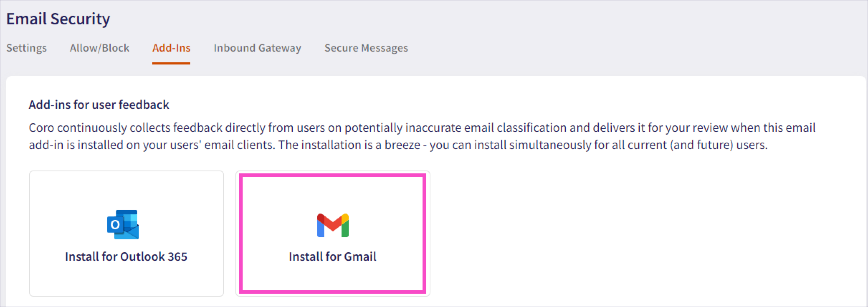Open the Allow/Block tab

pos(99,48)
